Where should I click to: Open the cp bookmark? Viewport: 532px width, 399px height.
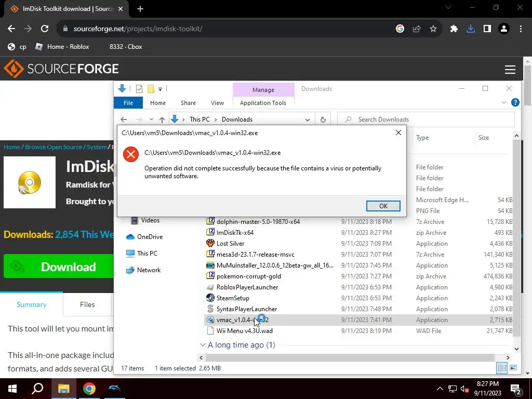17,47
